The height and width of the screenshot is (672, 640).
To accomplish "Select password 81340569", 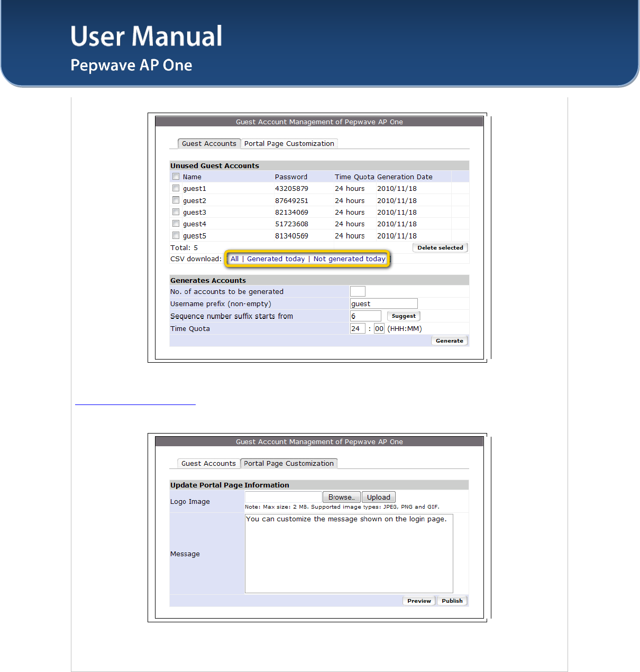I will [291, 236].
